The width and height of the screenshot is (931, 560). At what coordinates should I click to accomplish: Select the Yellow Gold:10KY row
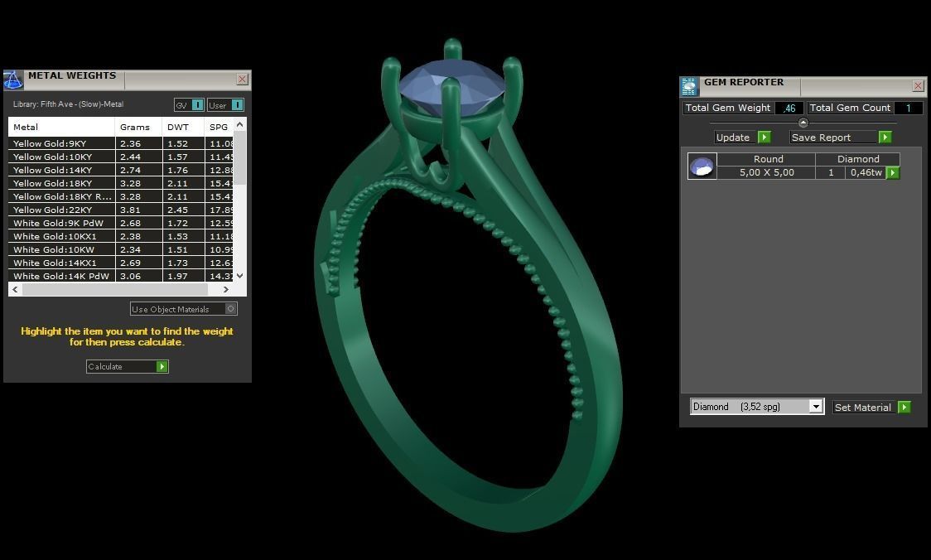tap(121, 157)
